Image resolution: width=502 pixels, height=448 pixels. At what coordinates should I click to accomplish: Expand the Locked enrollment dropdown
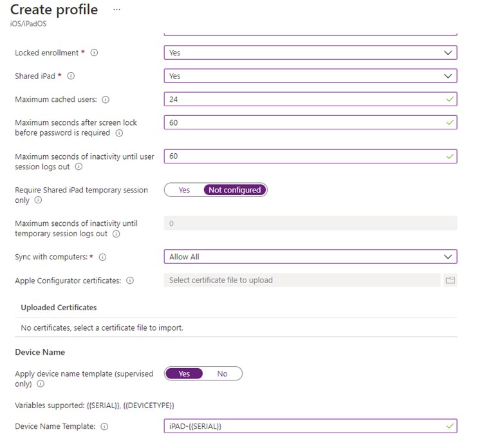pos(310,53)
